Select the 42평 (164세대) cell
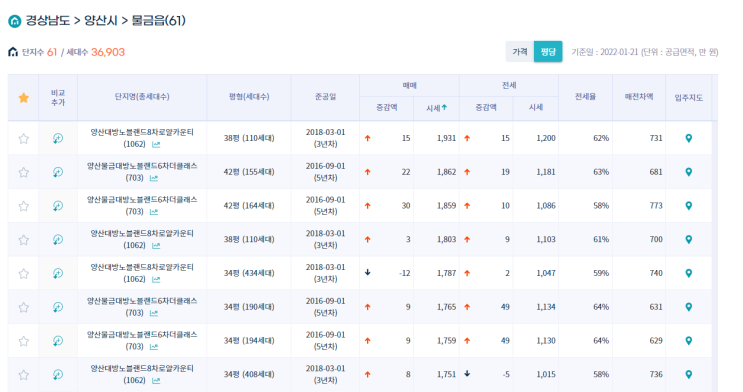 tap(249, 206)
